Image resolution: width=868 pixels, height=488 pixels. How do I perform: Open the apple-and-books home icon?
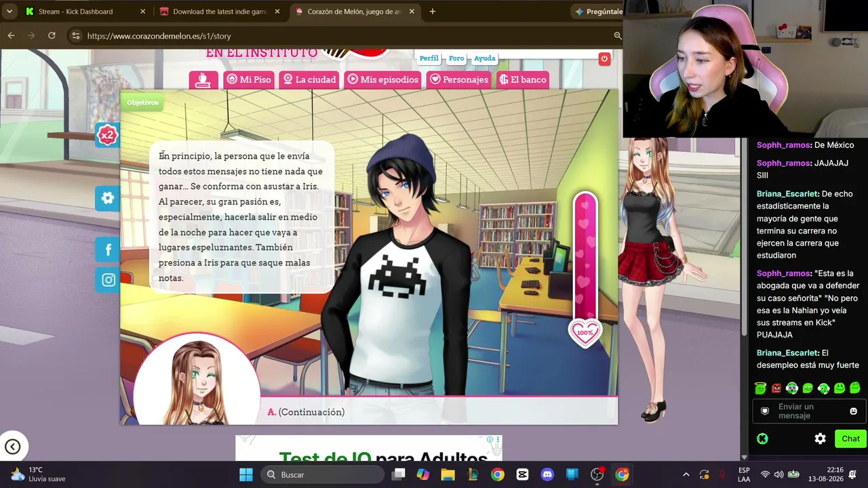coord(203,79)
